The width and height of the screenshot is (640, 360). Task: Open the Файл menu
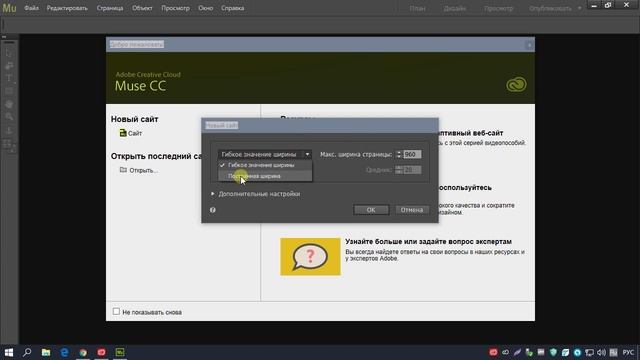point(31,8)
